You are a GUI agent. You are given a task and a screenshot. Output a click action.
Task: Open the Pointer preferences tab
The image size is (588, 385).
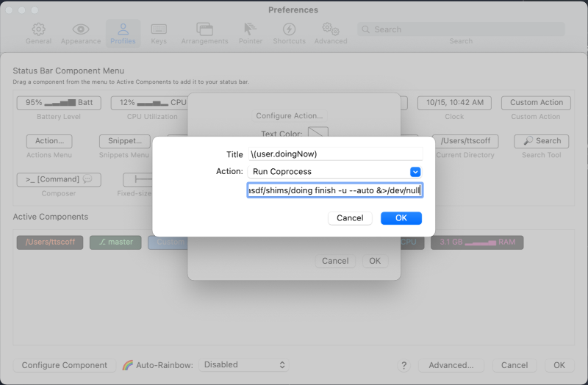(x=251, y=33)
